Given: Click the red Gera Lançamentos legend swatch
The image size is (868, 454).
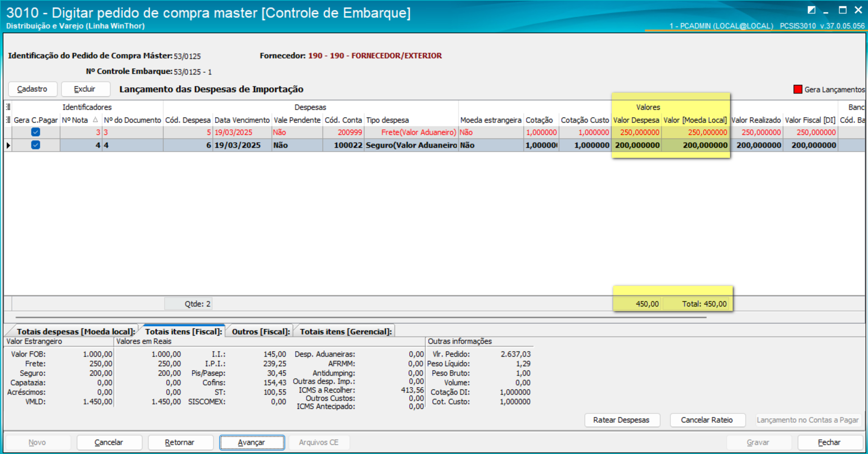Looking at the screenshot, I should (x=798, y=89).
